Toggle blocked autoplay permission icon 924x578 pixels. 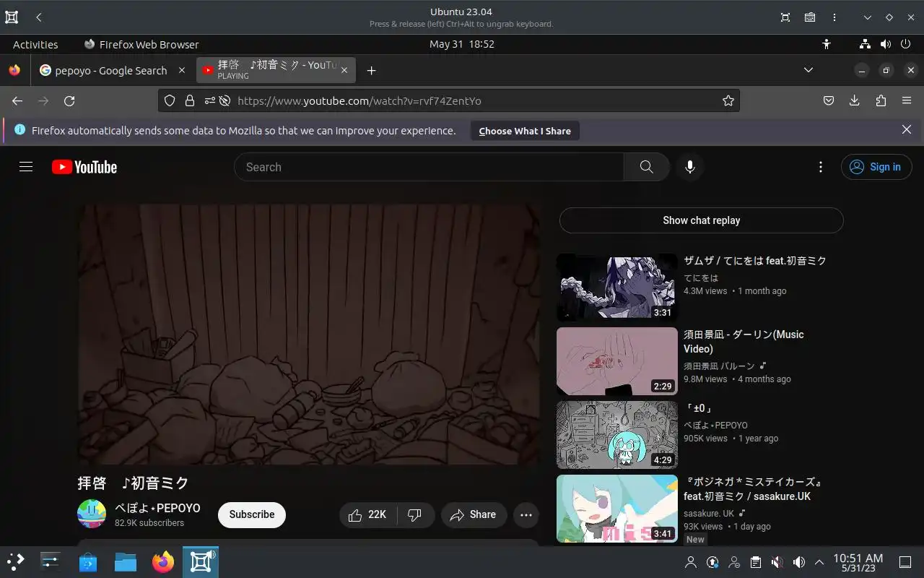(225, 101)
